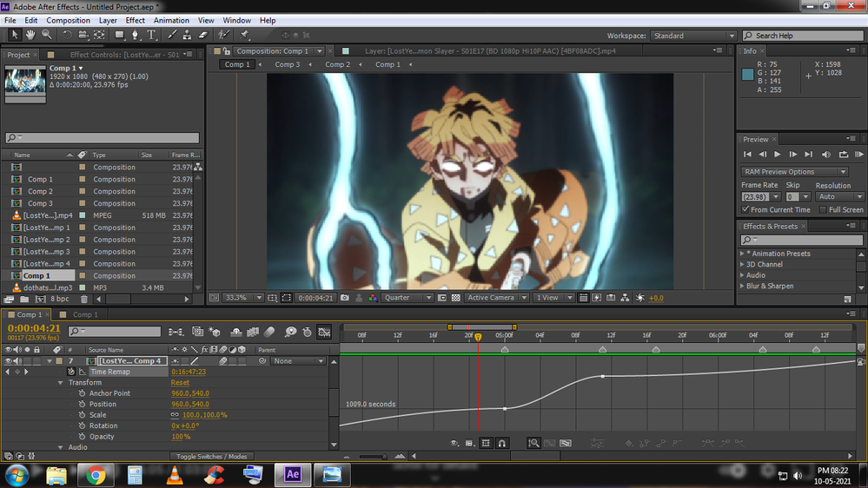Screen dimensions: 868x488
Task: Expand Animation Presets category
Action: [742, 254]
